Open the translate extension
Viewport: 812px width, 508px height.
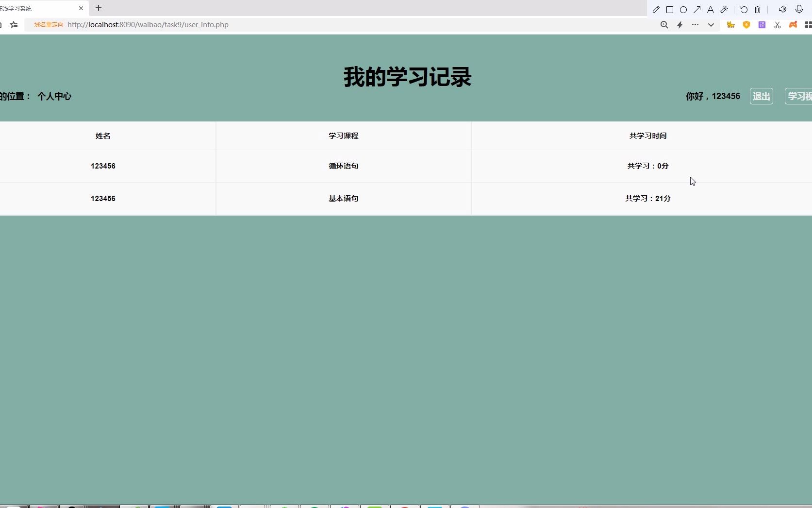tap(762, 25)
